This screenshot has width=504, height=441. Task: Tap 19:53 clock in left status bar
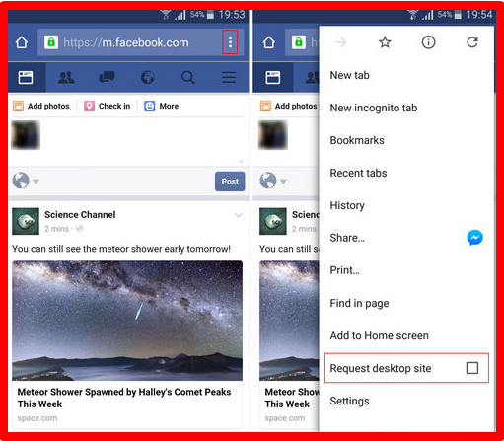click(232, 15)
